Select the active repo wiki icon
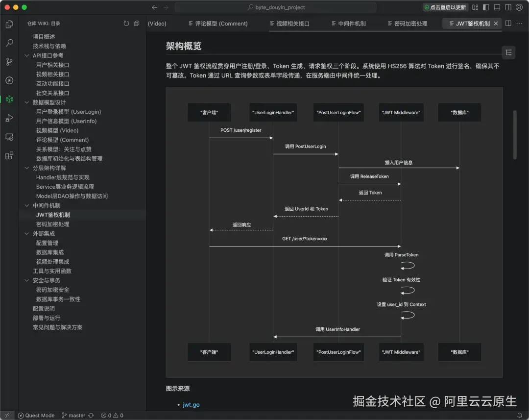Screen dimensions: 529x420 tap(9, 99)
